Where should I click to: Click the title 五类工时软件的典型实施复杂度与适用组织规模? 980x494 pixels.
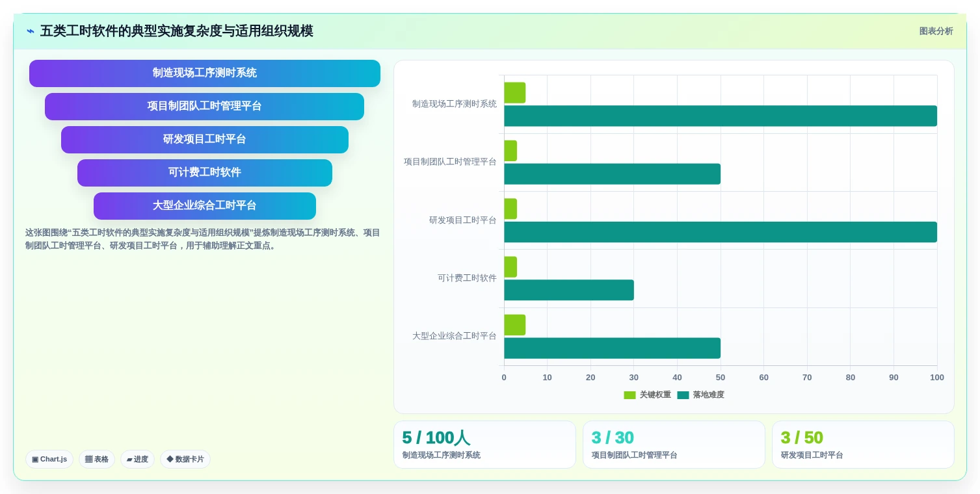click(x=177, y=31)
